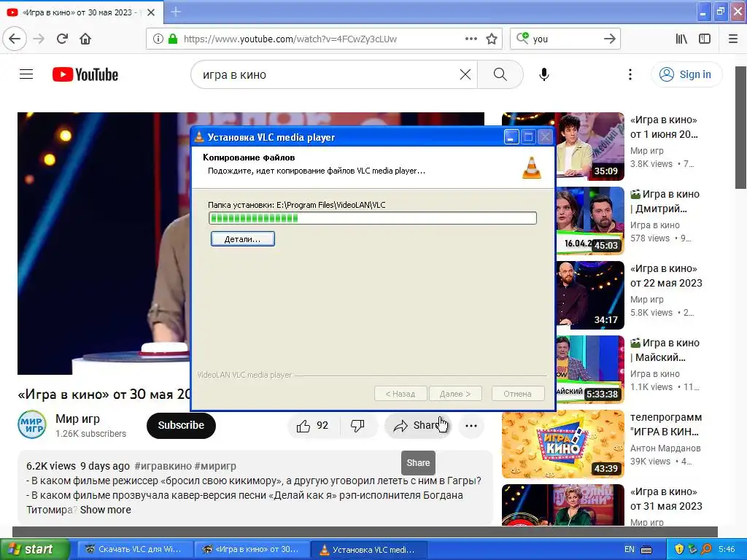Start voice search with the microphone
Screen dimensions: 747x560
544,74
